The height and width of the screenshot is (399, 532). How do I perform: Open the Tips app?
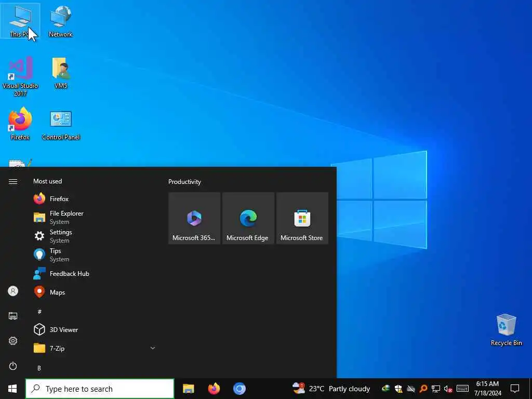(95, 255)
